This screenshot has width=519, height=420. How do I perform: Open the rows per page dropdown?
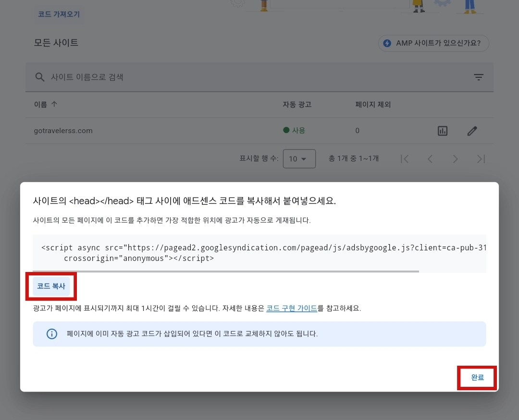click(x=299, y=159)
